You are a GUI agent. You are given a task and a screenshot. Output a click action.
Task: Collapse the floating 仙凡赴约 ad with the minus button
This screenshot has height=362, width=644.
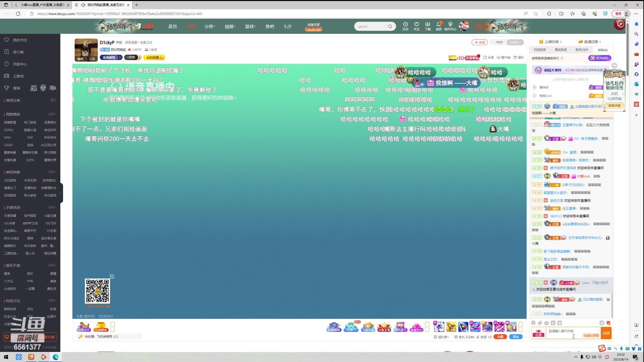(614, 66)
